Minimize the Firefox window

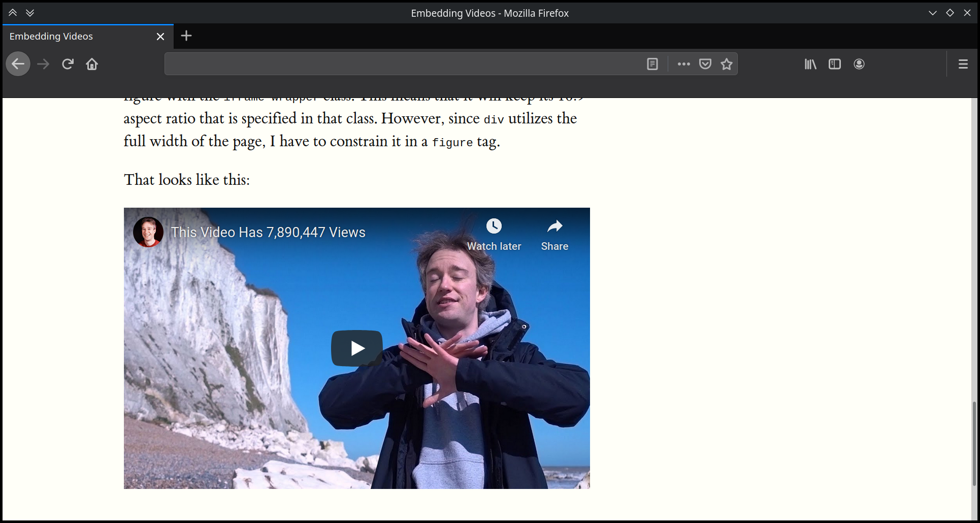tap(933, 13)
